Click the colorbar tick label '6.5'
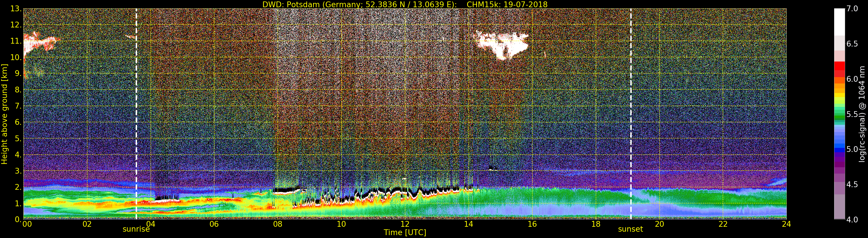Viewport: 868px width, 238px height. [852, 44]
